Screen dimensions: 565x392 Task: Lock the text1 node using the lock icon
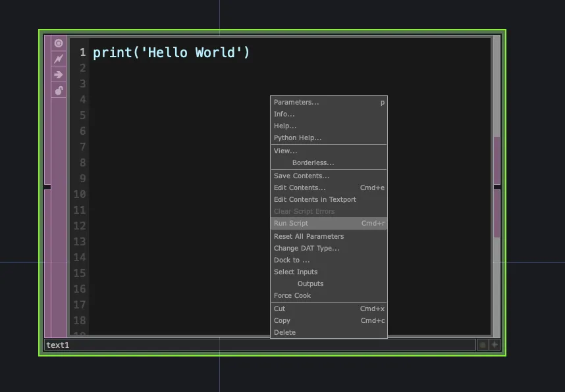coord(58,90)
